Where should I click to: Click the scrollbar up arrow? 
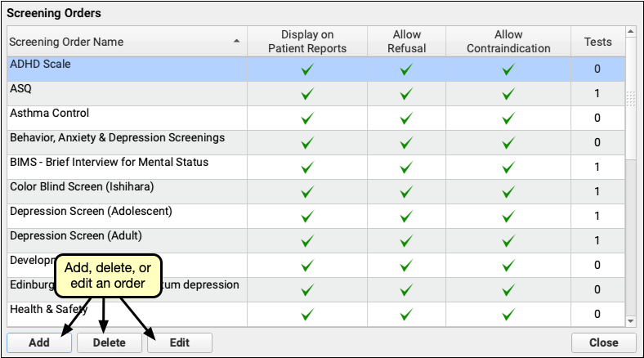[630, 33]
